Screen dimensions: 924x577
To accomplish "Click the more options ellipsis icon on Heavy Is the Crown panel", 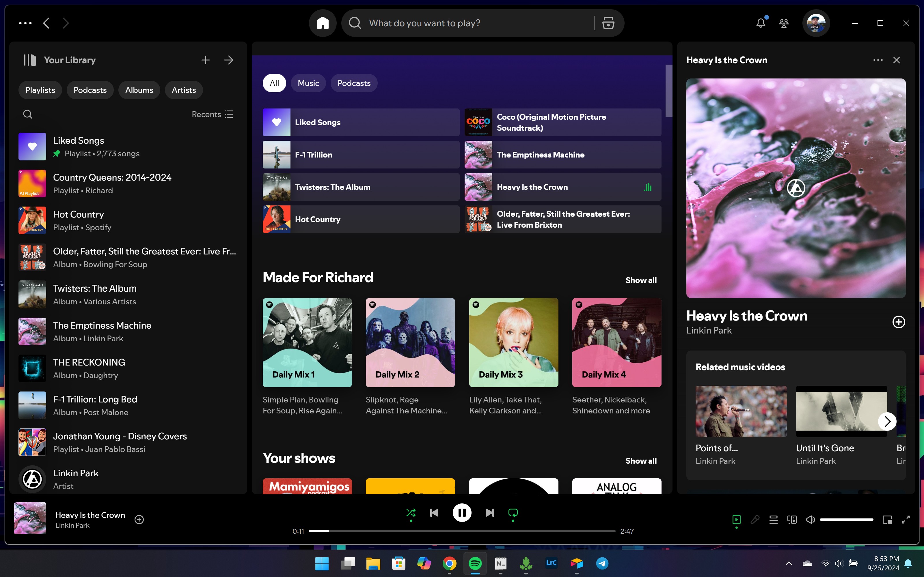I will point(878,60).
